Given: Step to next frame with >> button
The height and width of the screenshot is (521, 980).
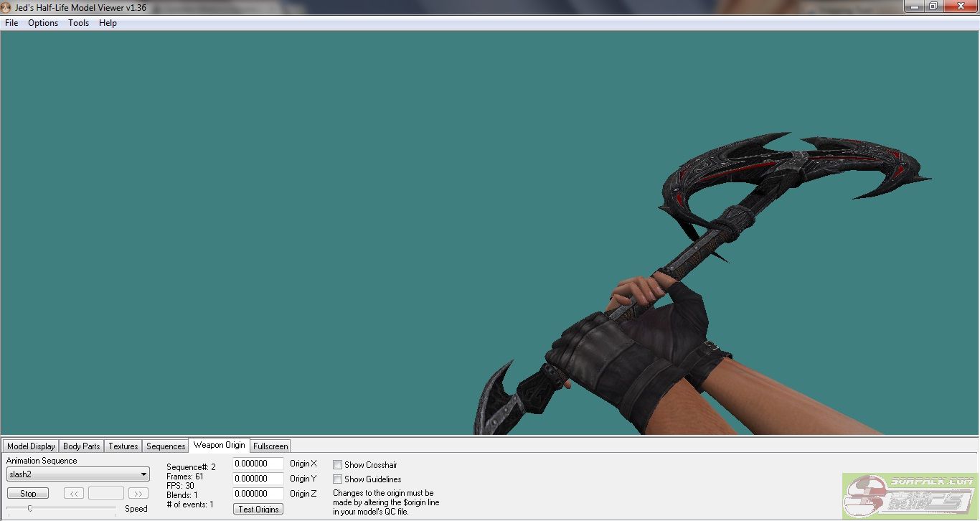Looking at the screenshot, I should click(138, 493).
